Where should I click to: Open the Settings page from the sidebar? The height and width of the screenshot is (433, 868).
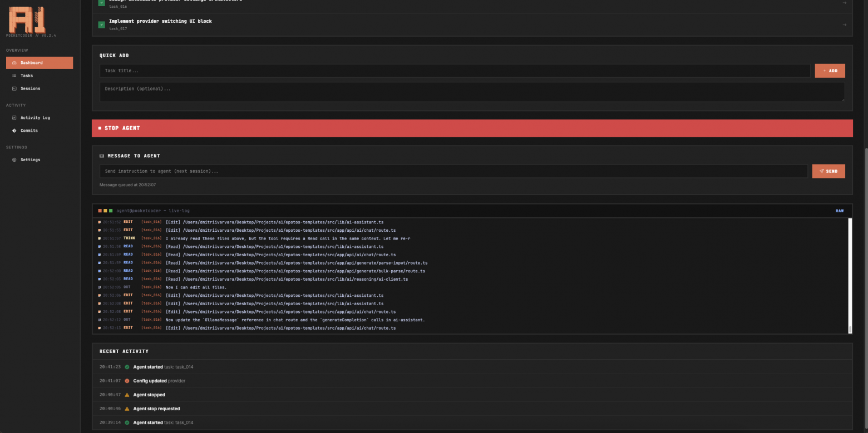pyautogui.click(x=40, y=160)
